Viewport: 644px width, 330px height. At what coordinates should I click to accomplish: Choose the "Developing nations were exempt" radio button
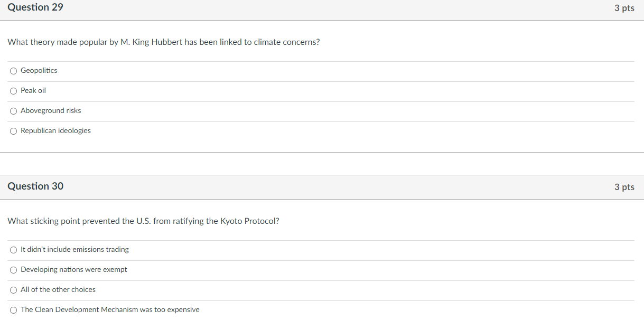coord(14,270)
